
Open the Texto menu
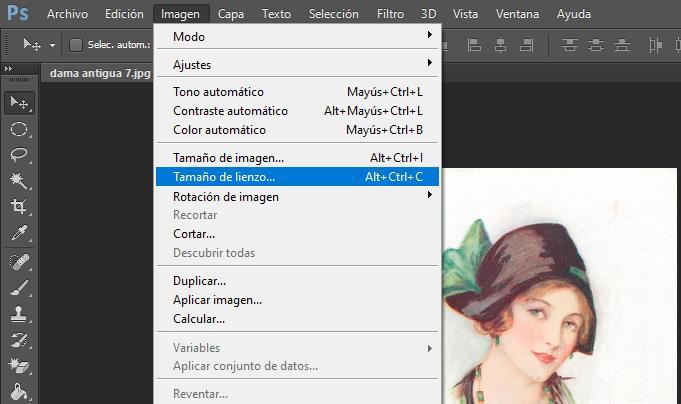coord(276,14)
